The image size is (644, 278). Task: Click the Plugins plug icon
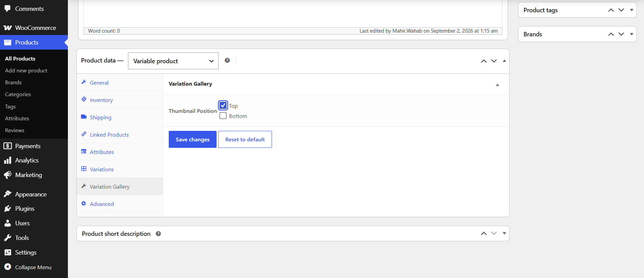[x=7, y=209]
